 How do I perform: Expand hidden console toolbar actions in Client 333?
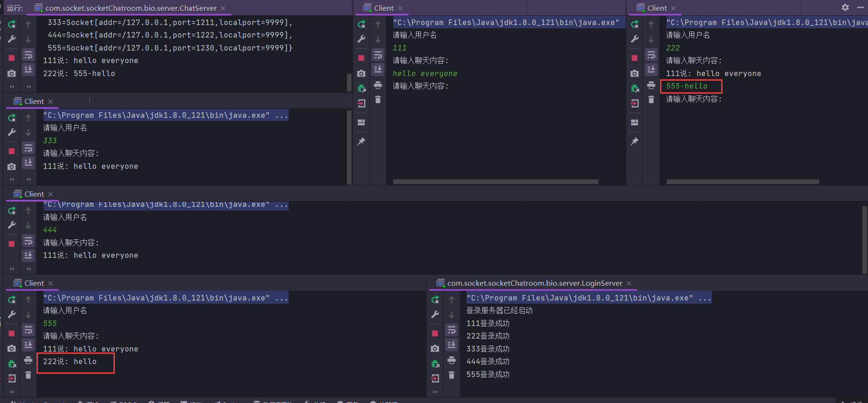coord(28,179)
